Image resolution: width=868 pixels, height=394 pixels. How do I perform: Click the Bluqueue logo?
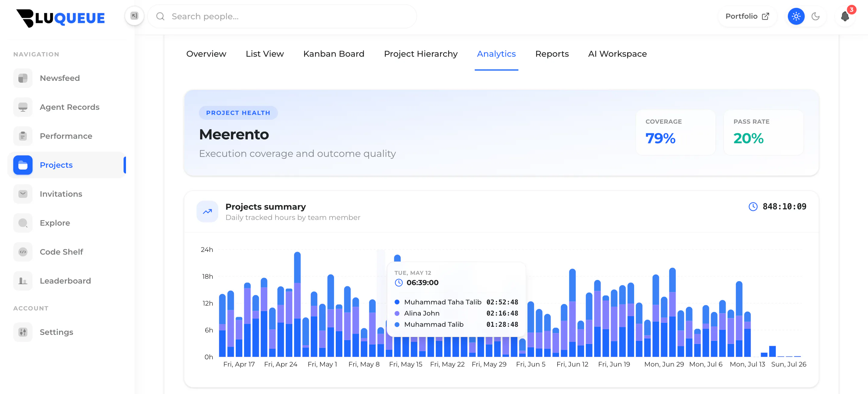pyautogui.click(x=61, y=18)
